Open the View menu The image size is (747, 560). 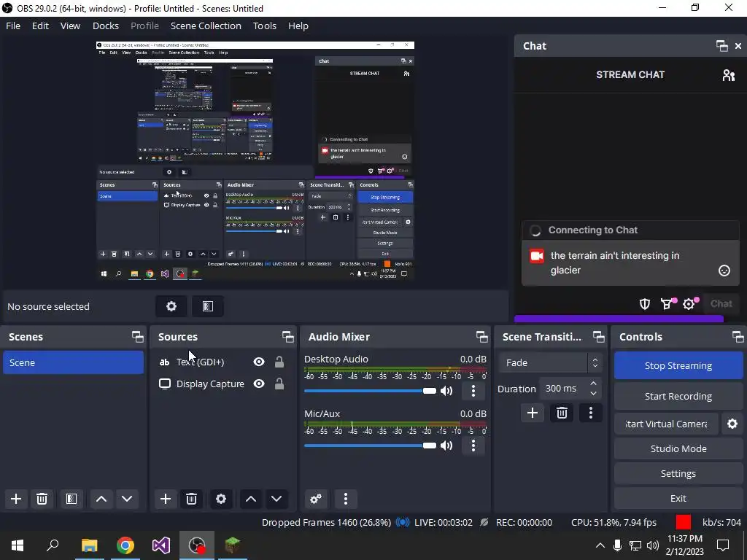point(70,26)
